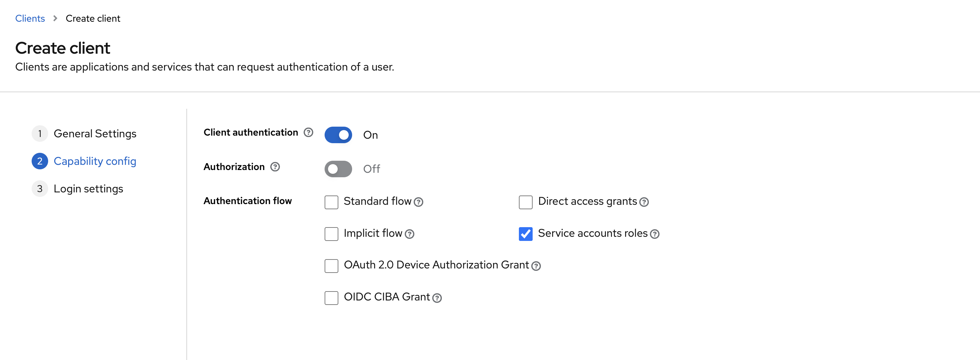Image resolution: width=980 pixels, height=360 pixels.
Task: Enable the Authorization toggle switch
Action: pos(338,169)
